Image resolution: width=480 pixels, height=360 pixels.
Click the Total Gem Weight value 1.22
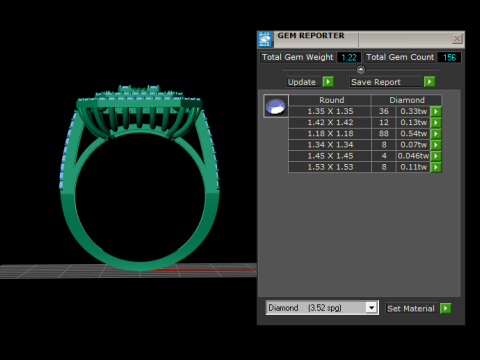click(349, 57)
